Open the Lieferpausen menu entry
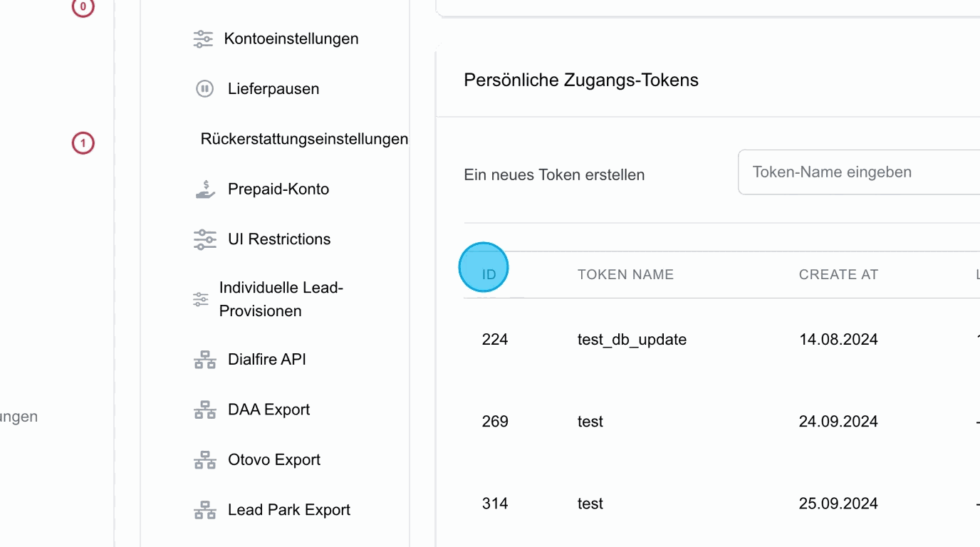The image size is (980, 547). coord(273,89)
